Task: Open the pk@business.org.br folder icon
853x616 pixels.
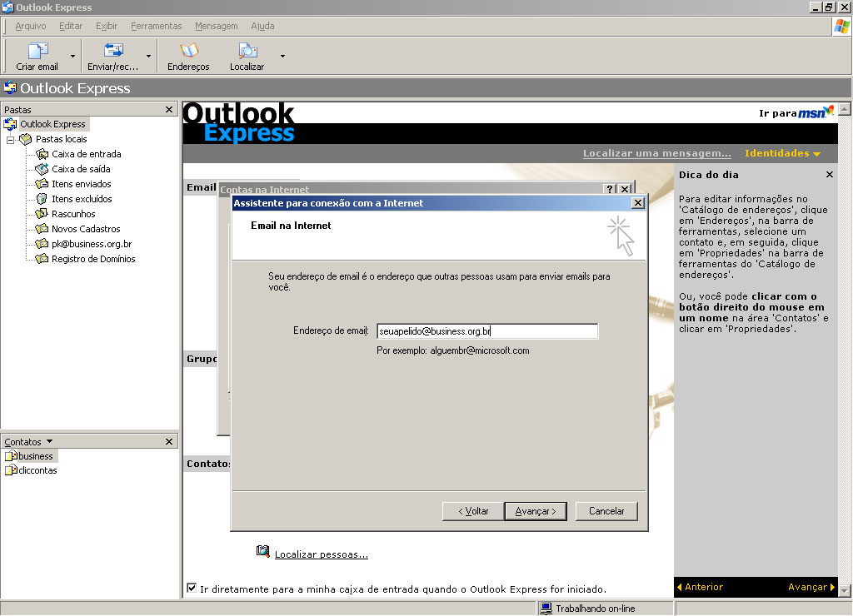Action: tap(42, 244)
